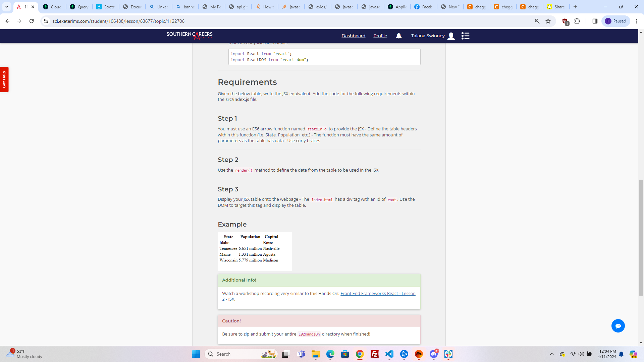Toggle the bookmark star for this page
The height and width of the screenshot is (362, 644).
pyautogui.click(x=548, y=21)
